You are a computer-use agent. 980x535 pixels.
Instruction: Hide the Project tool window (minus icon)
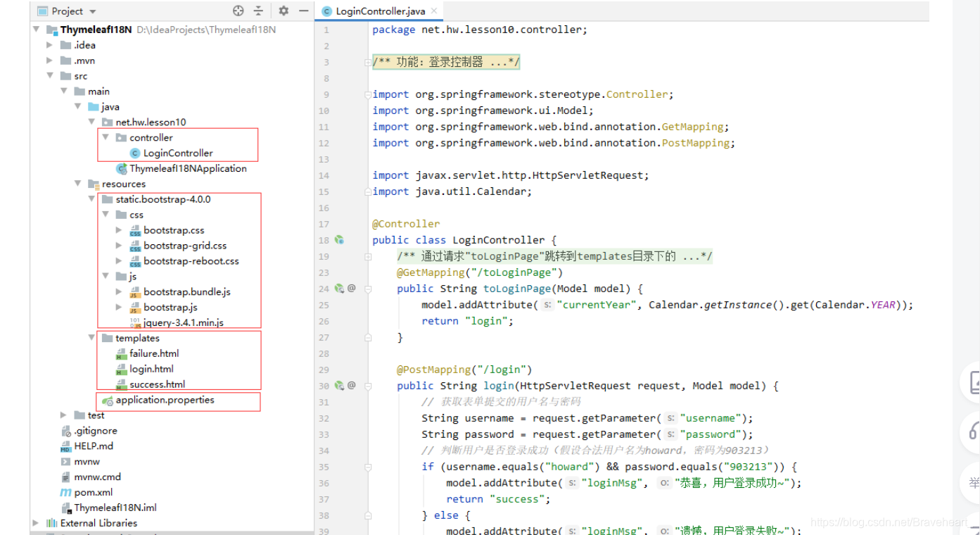(x=304, y=11)
